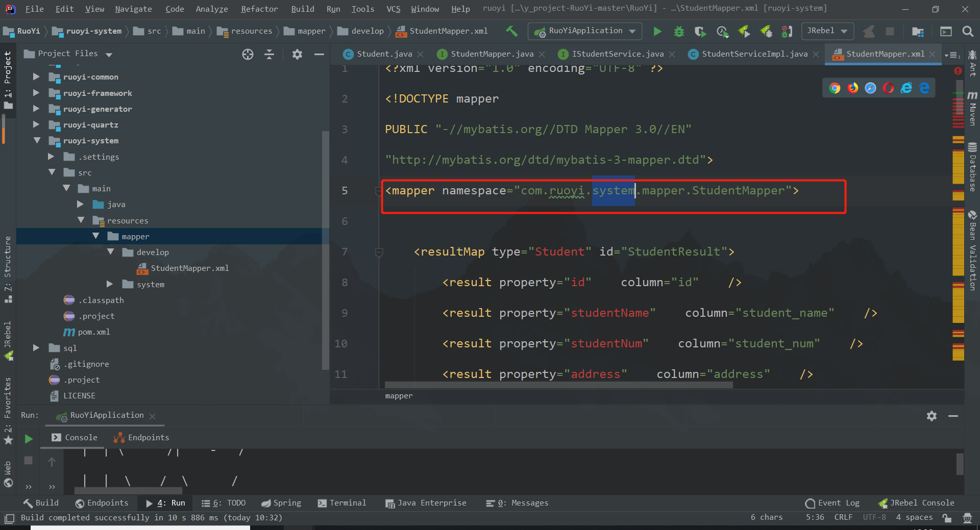Stop the process in Run panel
980x530 pixels.
[x=29, y=460]
